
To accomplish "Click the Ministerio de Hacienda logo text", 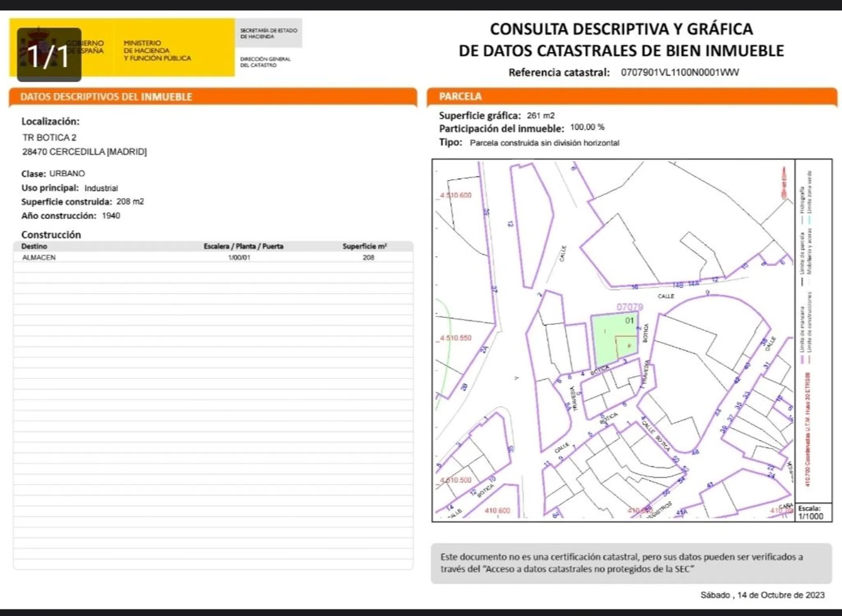I will point(157,51).
